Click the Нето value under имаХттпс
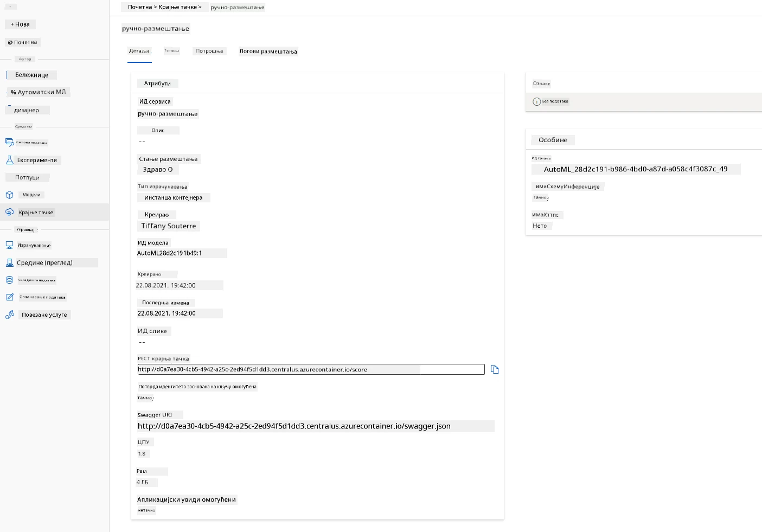 click(540, 226)
